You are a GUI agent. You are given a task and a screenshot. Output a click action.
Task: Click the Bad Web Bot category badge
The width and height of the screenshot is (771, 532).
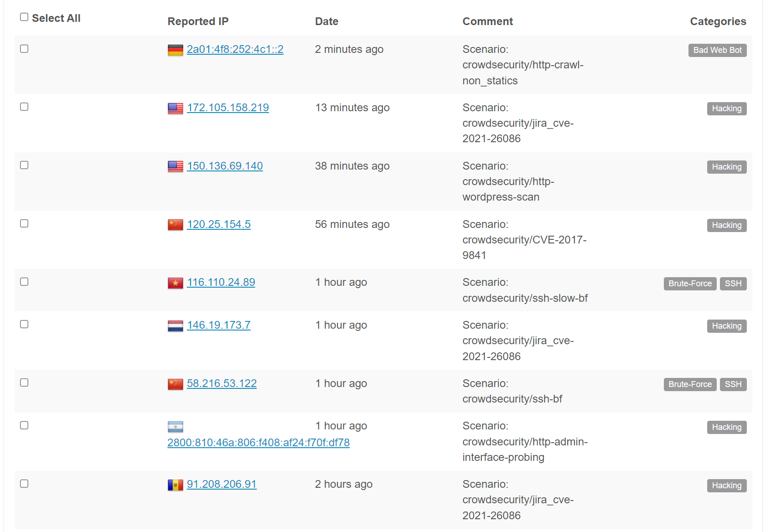[717, 50]
